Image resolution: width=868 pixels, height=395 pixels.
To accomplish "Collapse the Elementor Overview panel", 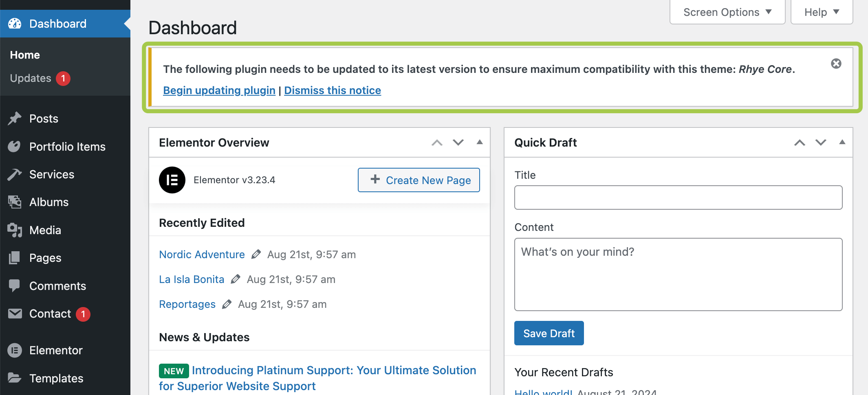I will [x=480, y=143].
